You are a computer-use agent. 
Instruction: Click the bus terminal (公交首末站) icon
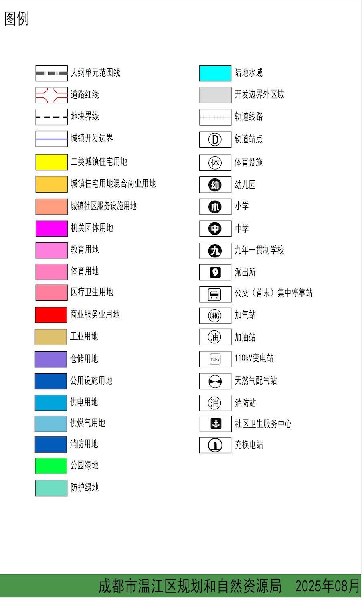click(215, 295)
